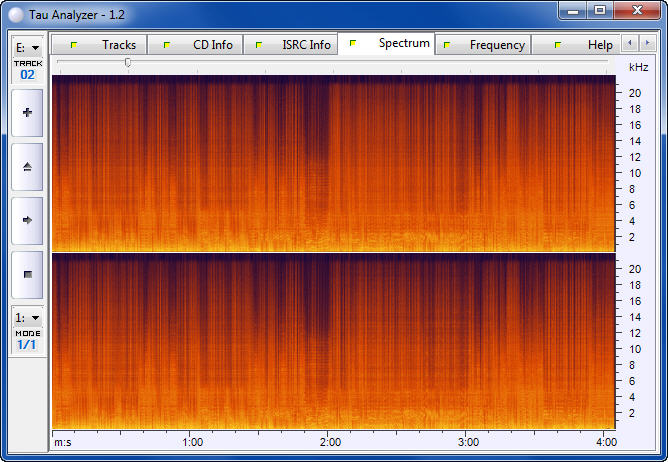The height and width of the screenshot is (462, 668).
Task: Go to the Frequency tab
Action: coord(485,45)
